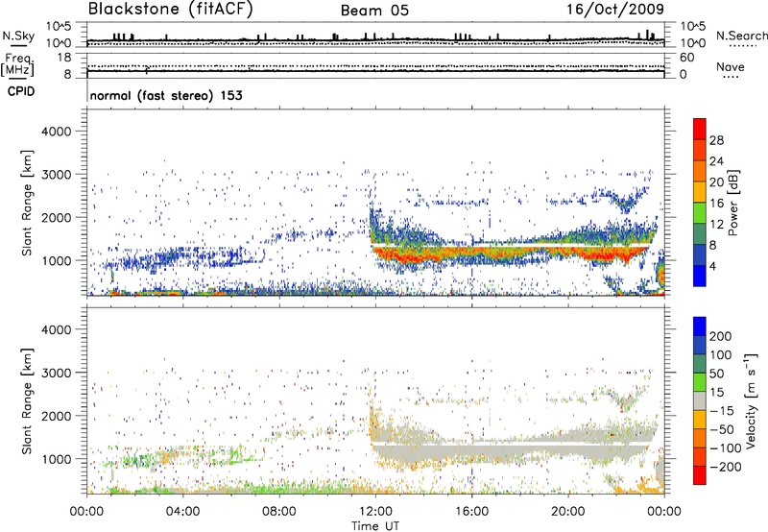Click the "-200" tick on Velocity scale
Image resolution: width=768 pixels, height=532 pixels.
726,467
